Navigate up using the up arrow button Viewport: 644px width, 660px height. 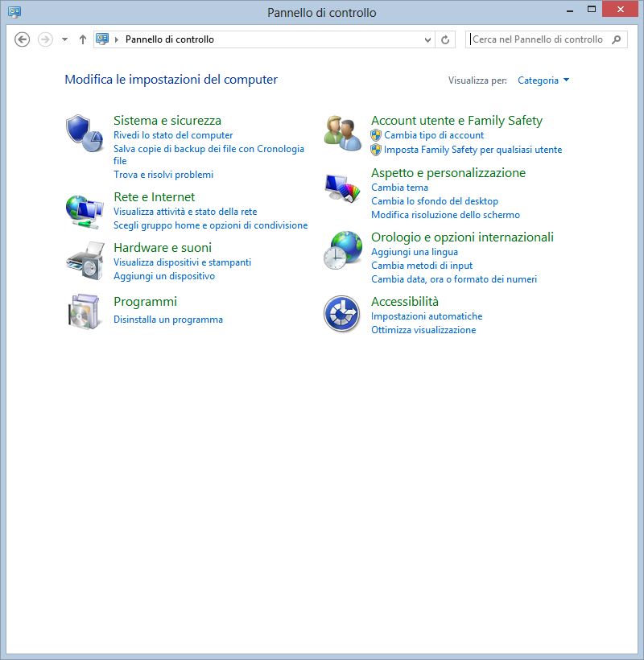point(81,37)
